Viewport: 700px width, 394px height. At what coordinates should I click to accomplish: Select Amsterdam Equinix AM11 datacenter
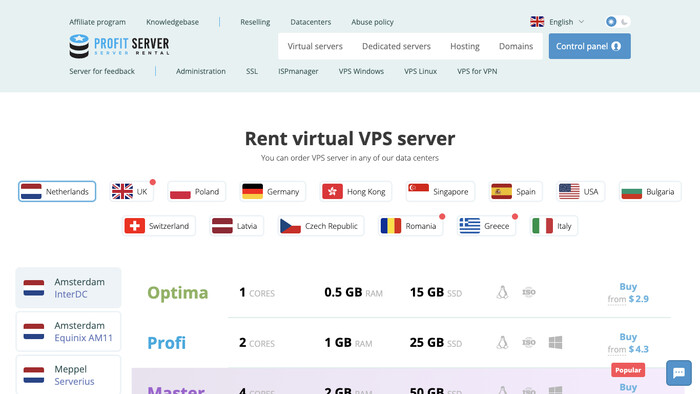(68, 332)
